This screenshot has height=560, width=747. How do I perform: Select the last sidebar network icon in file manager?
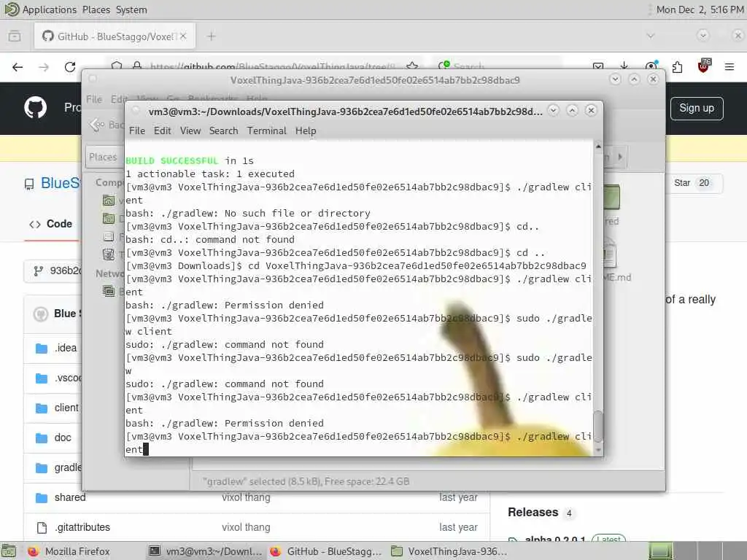[109, 291]
